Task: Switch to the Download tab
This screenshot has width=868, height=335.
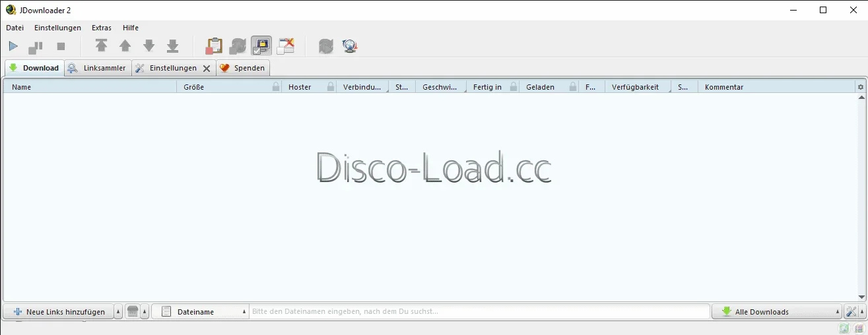Action: 34,68
